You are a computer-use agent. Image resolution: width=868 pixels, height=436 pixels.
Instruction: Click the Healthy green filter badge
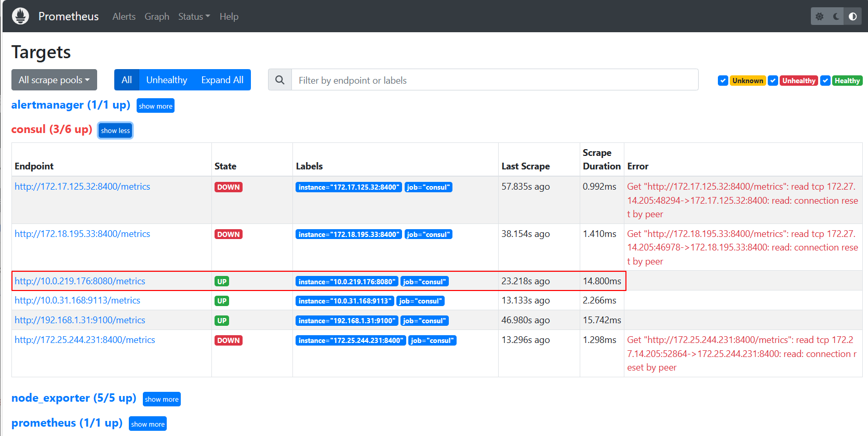coord(847,81)
